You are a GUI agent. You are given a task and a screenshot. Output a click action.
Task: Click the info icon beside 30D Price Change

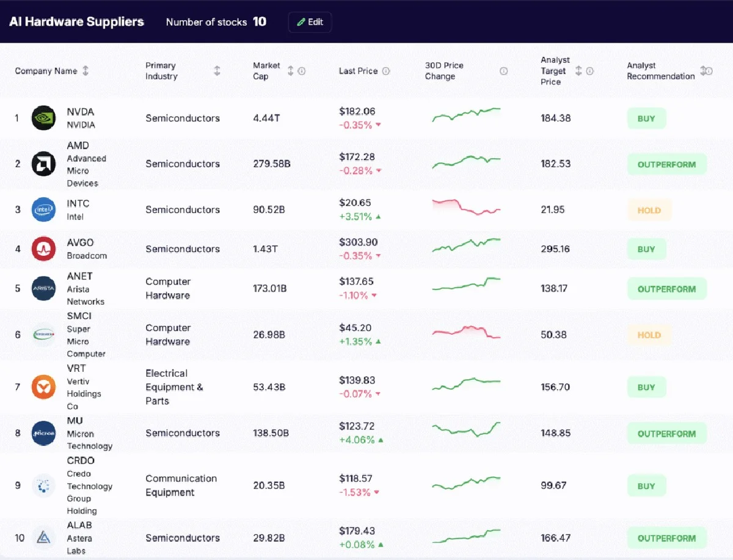click(504, 71)
